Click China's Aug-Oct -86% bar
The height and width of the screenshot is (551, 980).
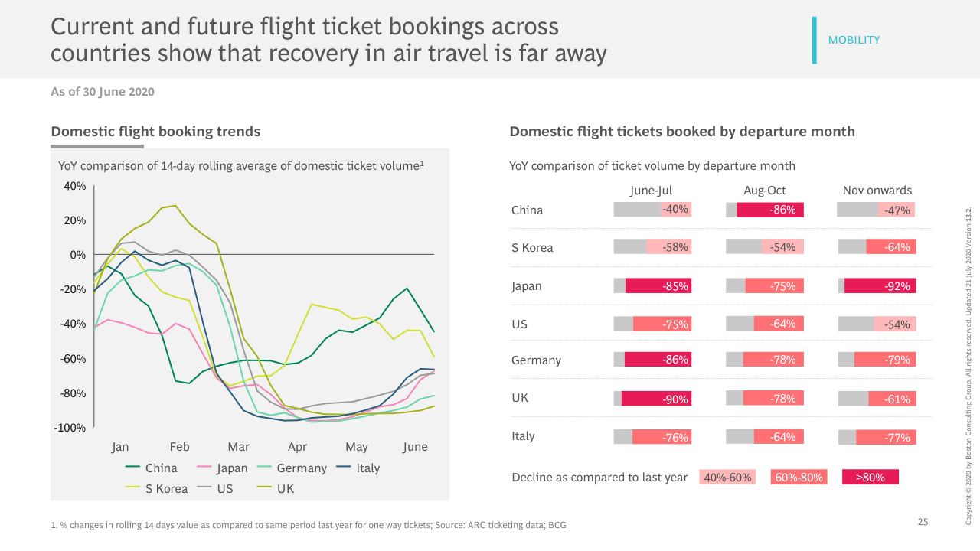pyautogui.click(x=769, y=210)
